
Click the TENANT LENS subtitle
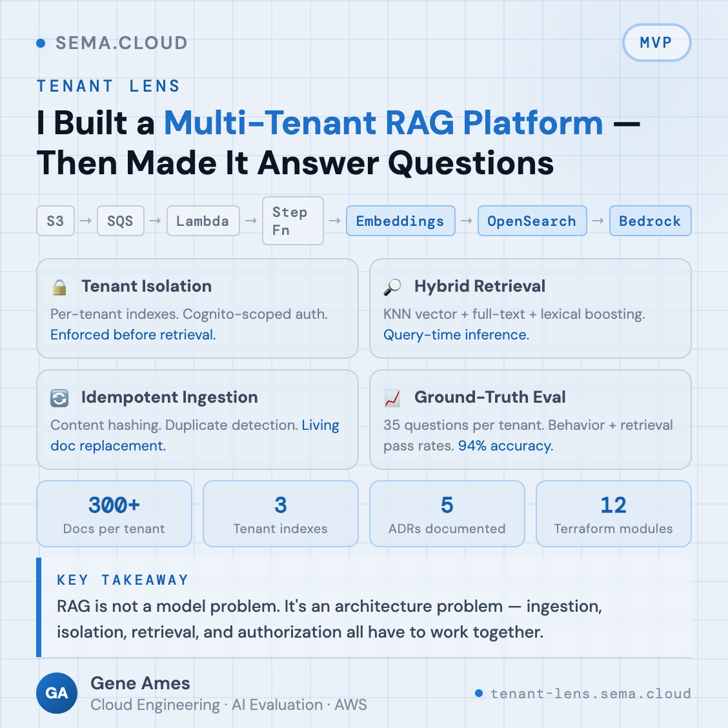click(108, 86)
